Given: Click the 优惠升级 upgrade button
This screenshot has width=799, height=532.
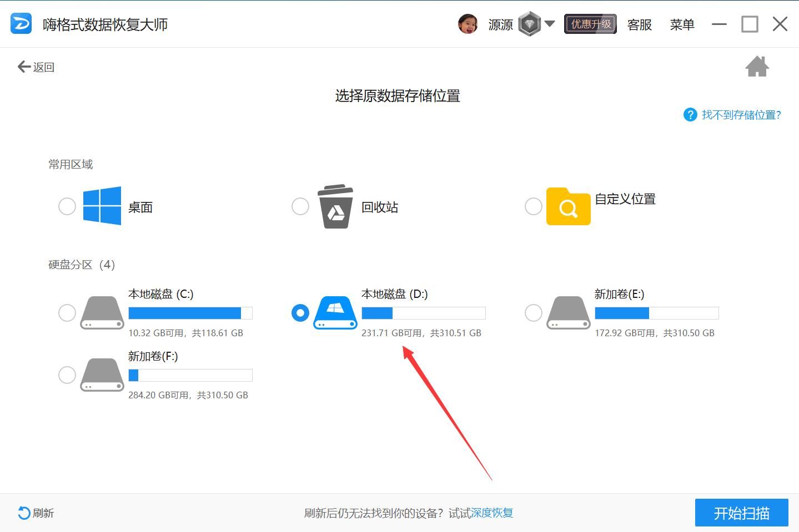Looking at the screenshot, I should pos(591,24).
